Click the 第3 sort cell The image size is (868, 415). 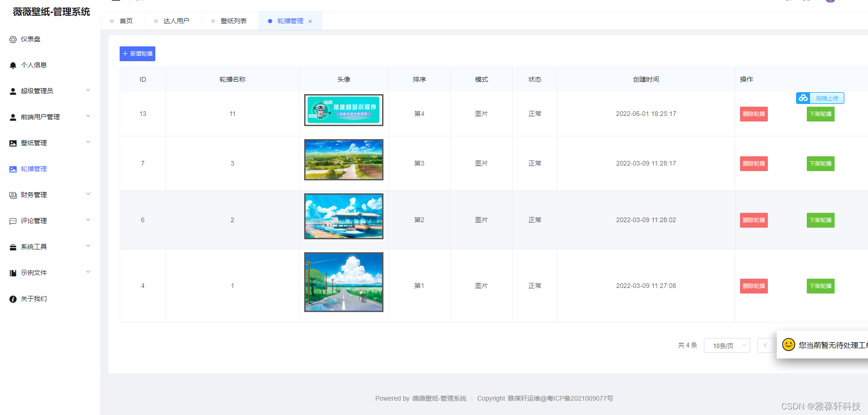[x=419, y=163]
